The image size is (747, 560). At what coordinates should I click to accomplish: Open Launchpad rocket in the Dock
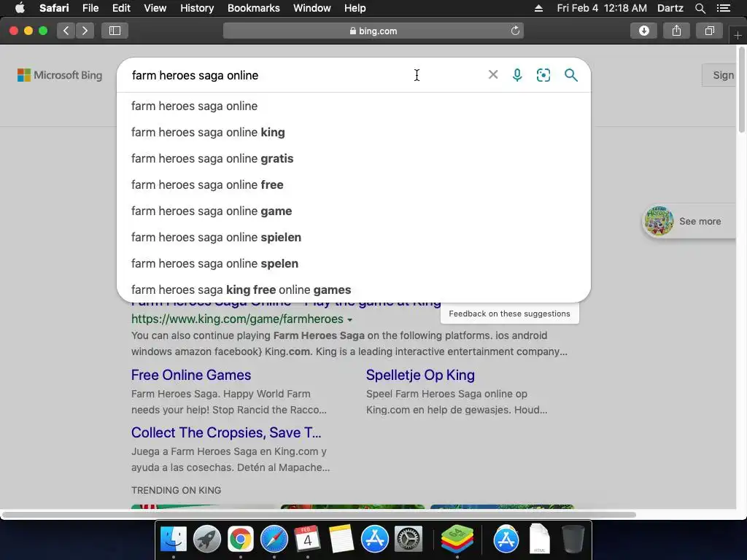pyautogui.click(x=206, y=539)
